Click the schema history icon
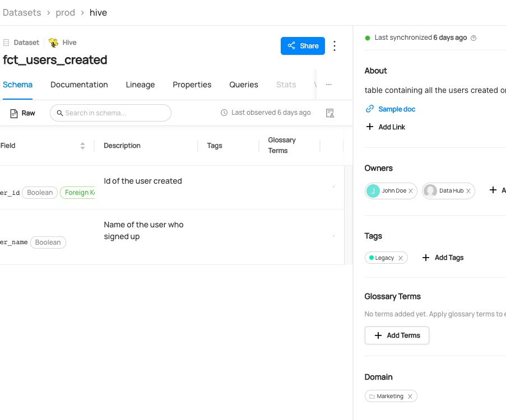506x420 pixels. 330,113
